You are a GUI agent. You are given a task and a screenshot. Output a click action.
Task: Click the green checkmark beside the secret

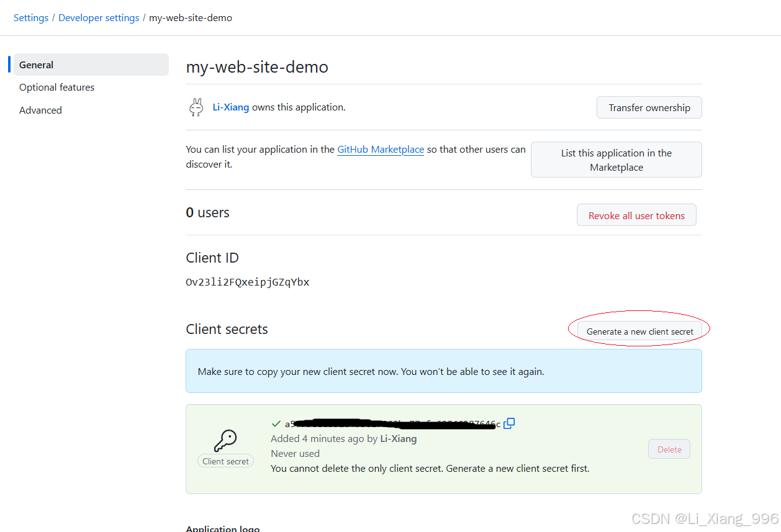[x=276, y=424]
